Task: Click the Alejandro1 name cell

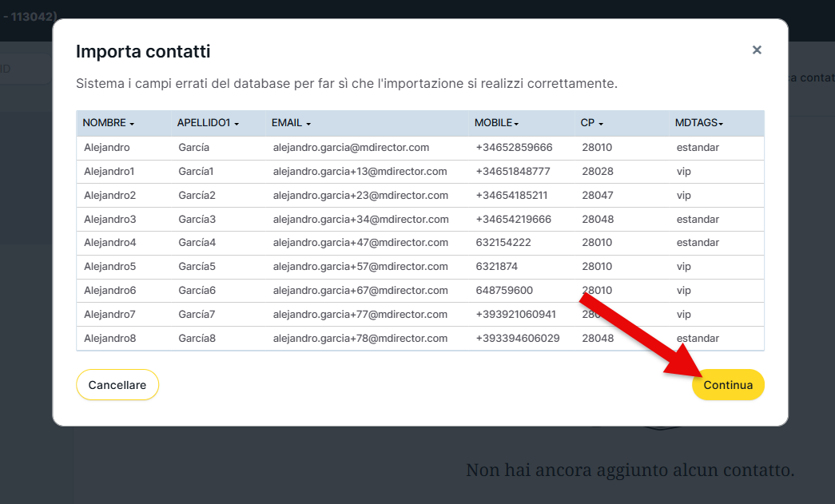Action: [109, 172]
